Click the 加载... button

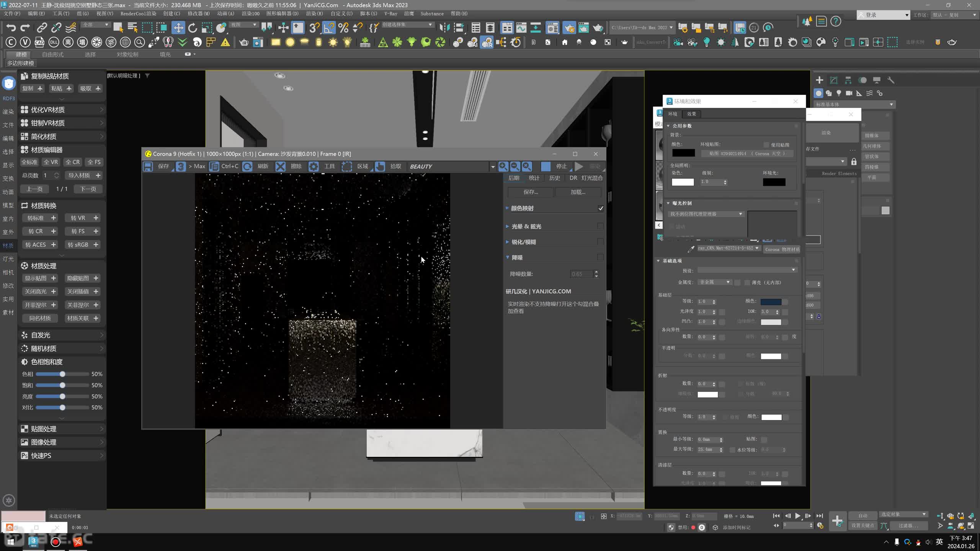point(578,192)
